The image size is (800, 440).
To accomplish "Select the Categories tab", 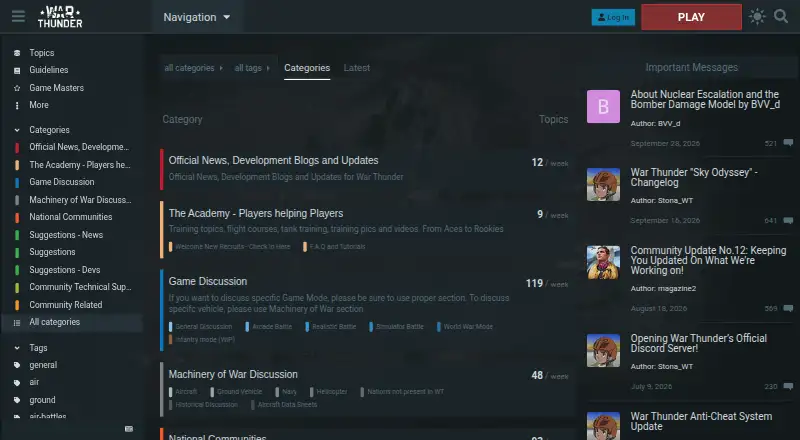I will point(307,68).
